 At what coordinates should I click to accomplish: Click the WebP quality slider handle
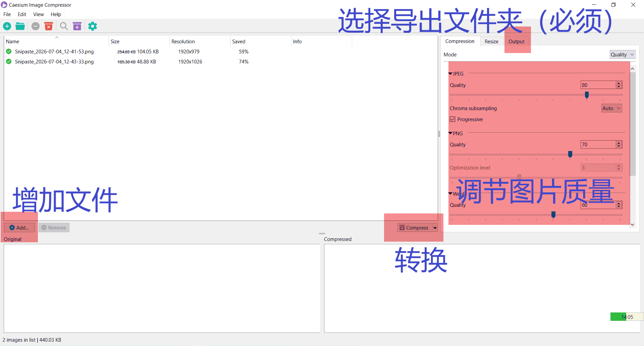point(553,214)
